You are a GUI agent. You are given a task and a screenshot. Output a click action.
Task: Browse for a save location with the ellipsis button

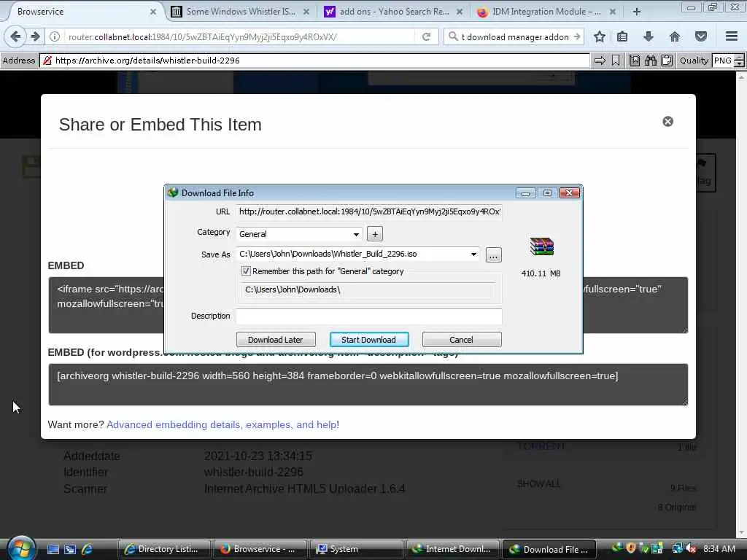[x=494, y=254]
